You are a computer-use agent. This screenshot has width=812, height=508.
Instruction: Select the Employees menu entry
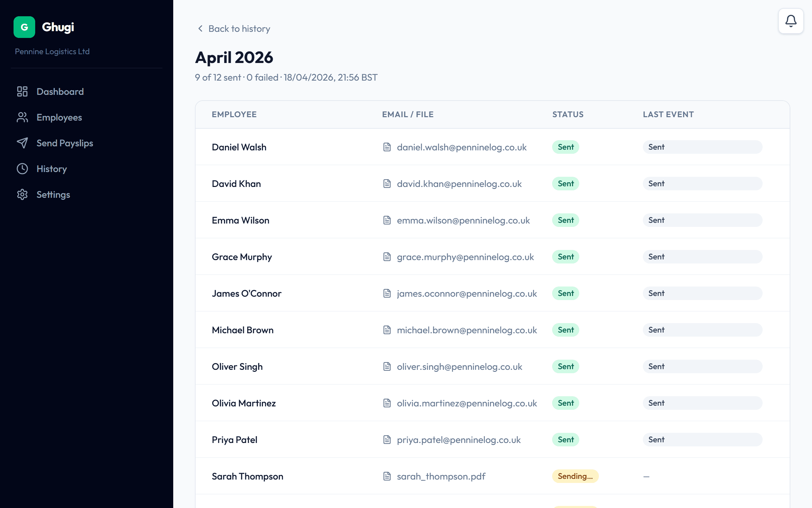click(59, 117)
